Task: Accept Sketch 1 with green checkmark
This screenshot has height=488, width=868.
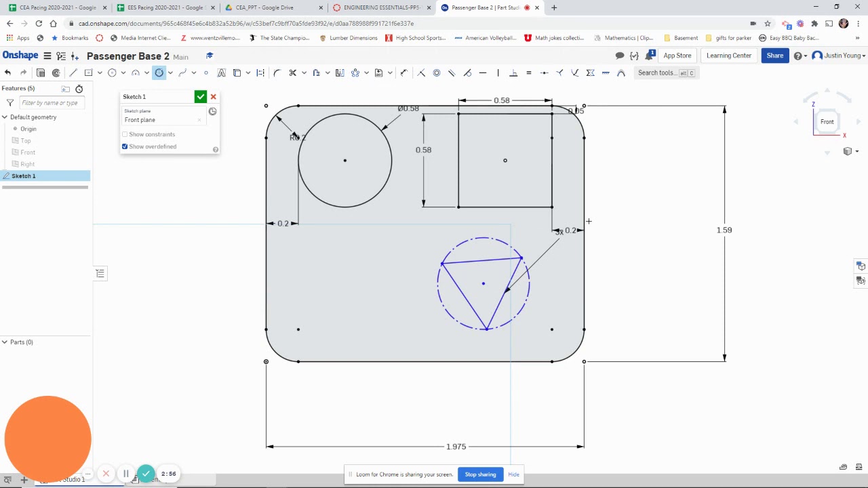Action: pos(200,97)
